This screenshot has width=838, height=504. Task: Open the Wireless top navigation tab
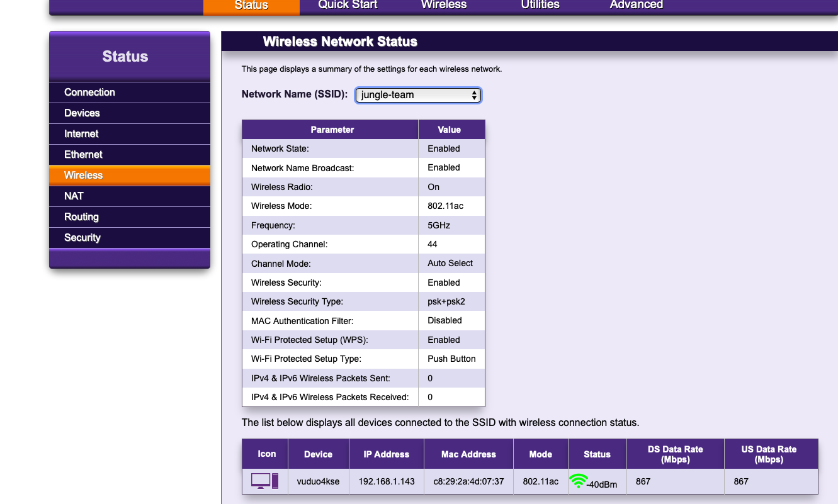coord(444,5)
